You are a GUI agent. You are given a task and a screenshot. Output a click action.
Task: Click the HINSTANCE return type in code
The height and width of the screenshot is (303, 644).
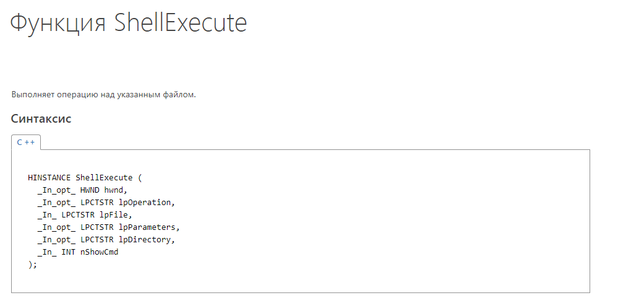coord(49,177)
